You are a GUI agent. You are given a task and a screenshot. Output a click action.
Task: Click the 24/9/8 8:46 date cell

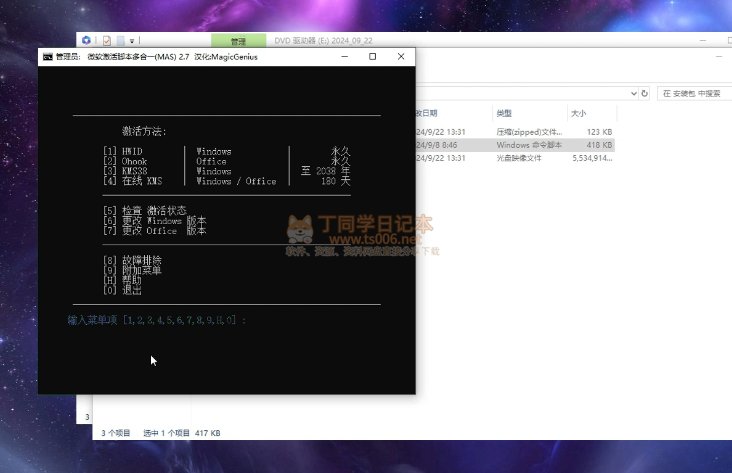point(437,145)
